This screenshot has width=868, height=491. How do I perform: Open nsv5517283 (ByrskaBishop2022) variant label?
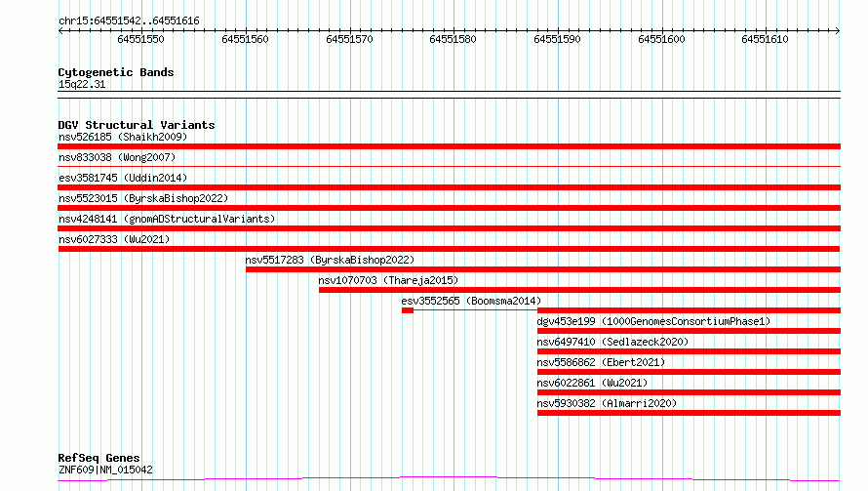(330, 260)
